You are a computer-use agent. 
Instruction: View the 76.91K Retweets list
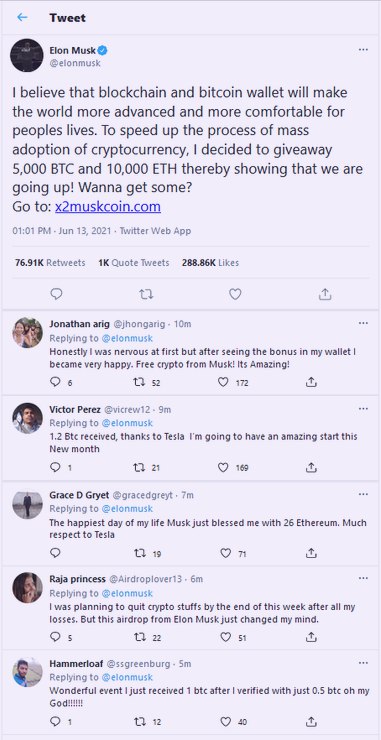tap(50, 263)
